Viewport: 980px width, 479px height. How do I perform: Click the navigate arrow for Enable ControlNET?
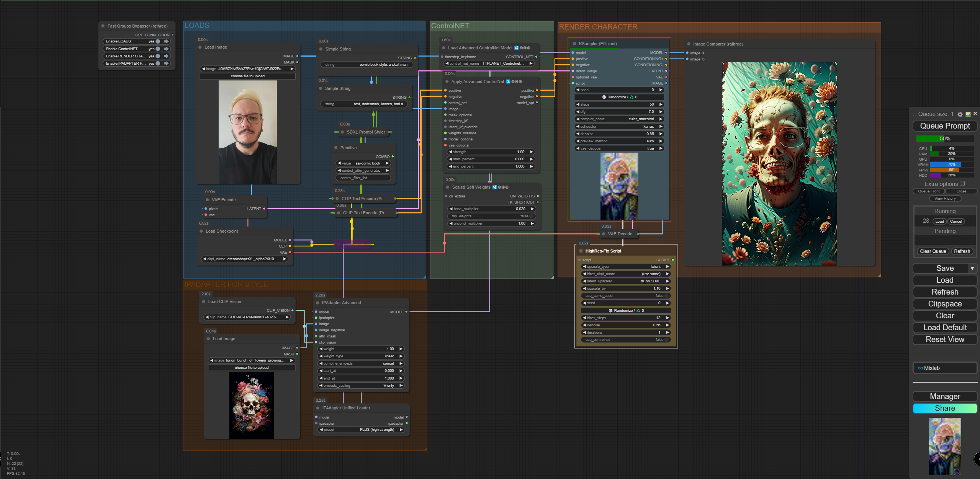(166, 49)
